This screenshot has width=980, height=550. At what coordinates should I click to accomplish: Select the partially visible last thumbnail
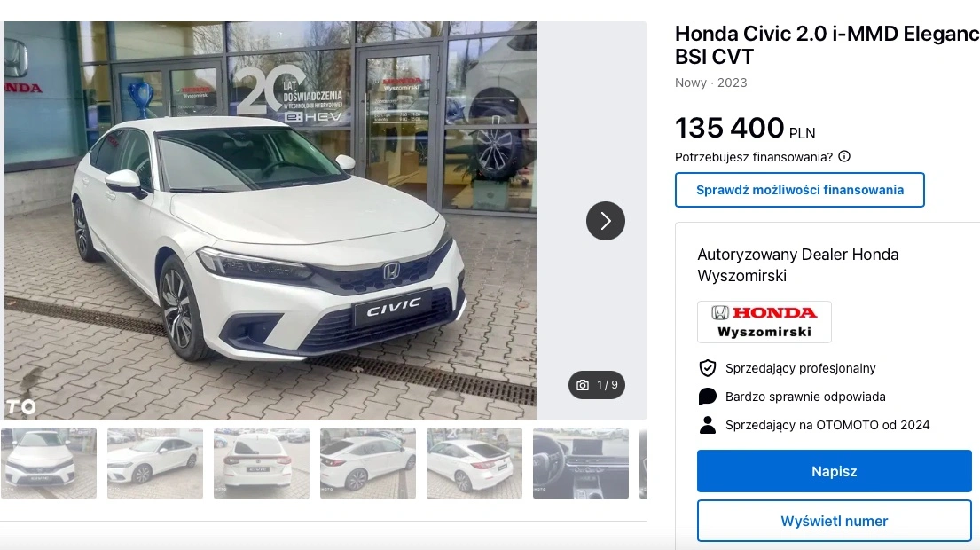(x=643, y=463)
